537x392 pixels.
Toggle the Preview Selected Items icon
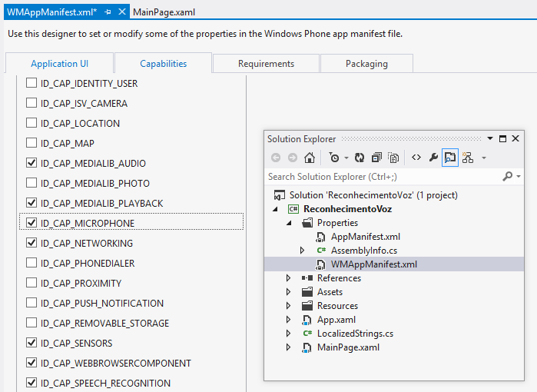450,158
